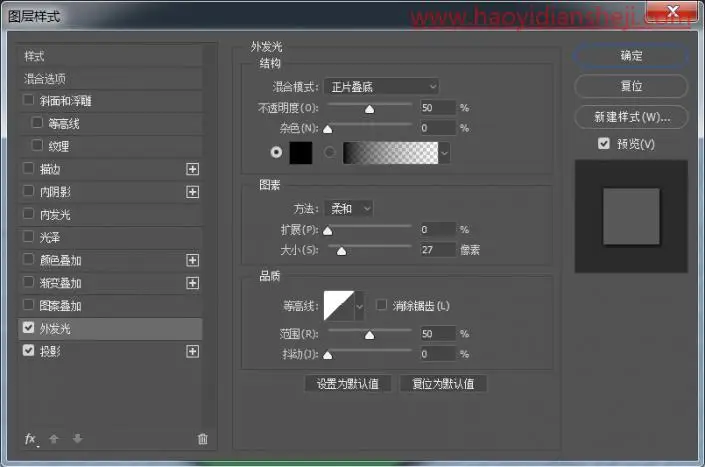
Task: Enable the 内发光 checkbox
Action: coord(28,213)
